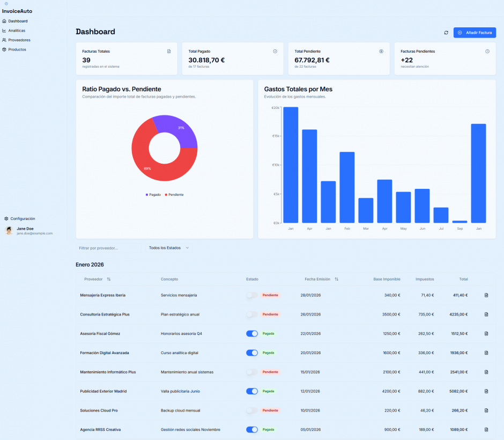Open the invoice document icon for Mensajería Express Iberia

[x=486, y=295]
